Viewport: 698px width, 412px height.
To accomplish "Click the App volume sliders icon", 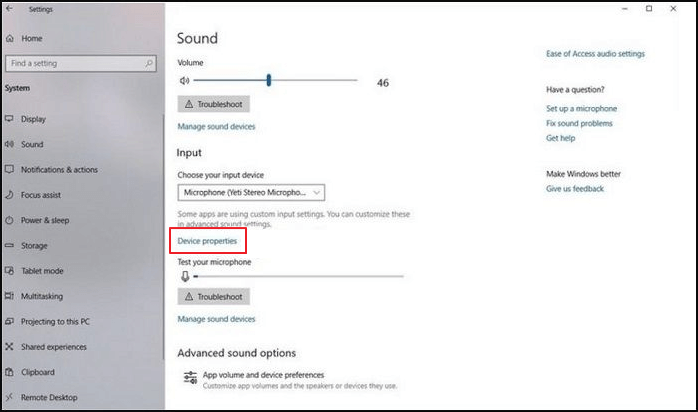I will click(x=191, y=378).
